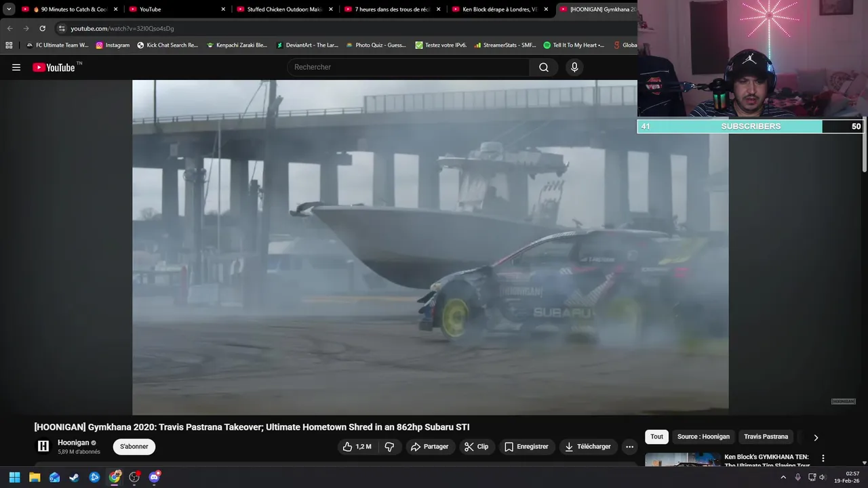Viewport: 868px width, 488px height.
Task: Show hidden system tray icons chevron
Action: [x=783, y=477]
